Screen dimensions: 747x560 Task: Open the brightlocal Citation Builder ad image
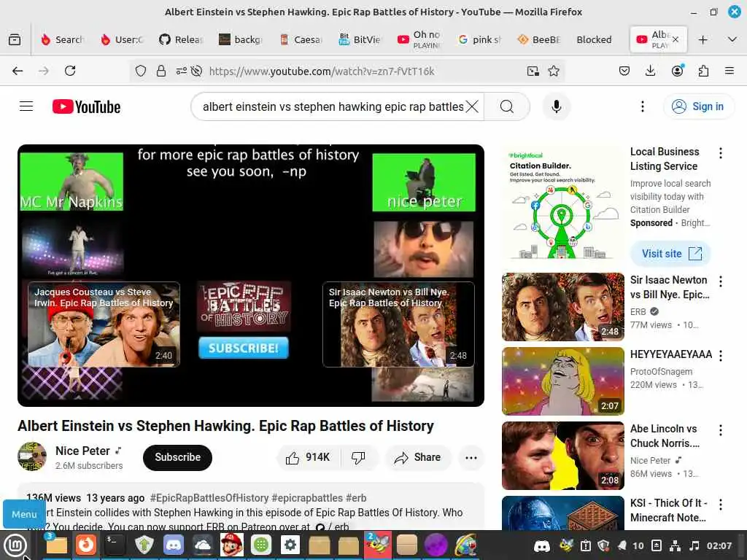tap(562, 205)
